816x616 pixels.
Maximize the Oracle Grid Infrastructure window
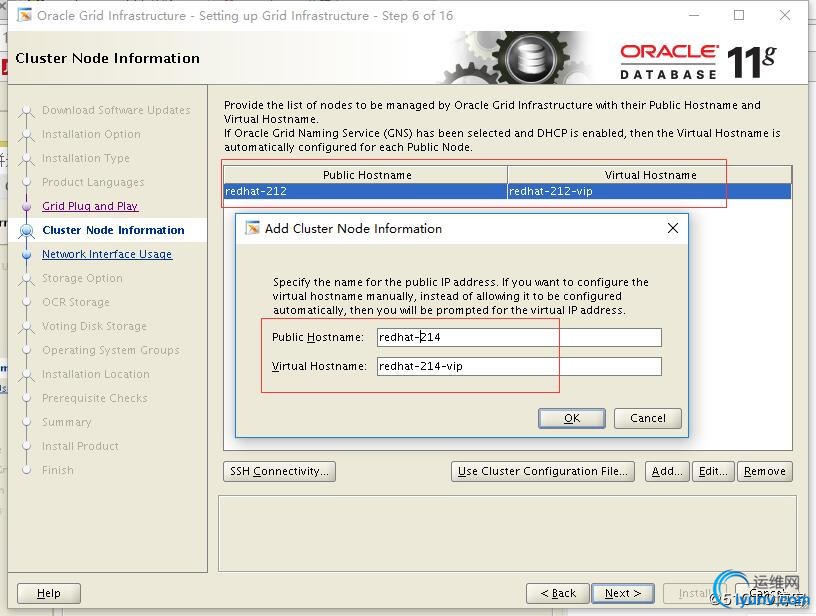click(739, 16)
